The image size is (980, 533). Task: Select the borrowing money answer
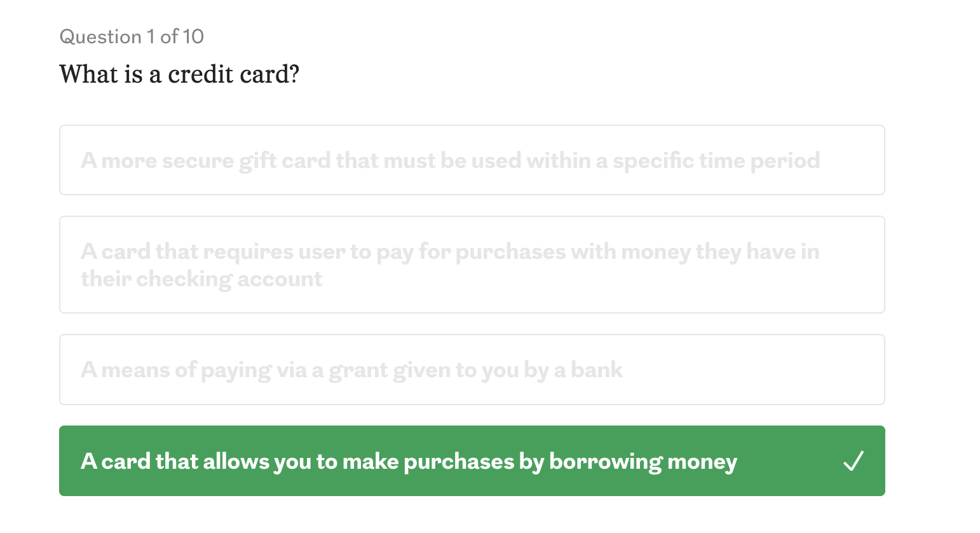(472, 461)
